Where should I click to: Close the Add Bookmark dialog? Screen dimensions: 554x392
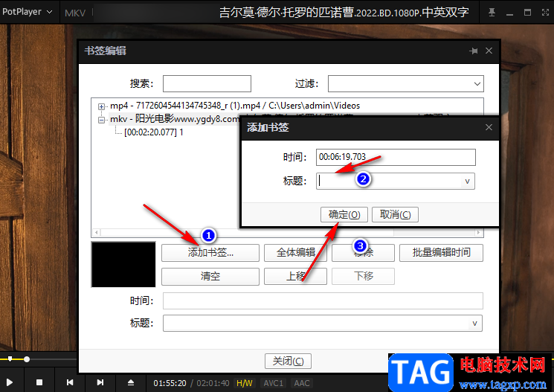489,127
